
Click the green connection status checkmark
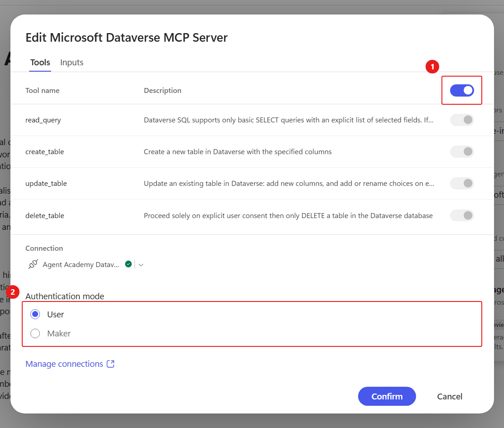pyautogui.click(x=128, y=264)
